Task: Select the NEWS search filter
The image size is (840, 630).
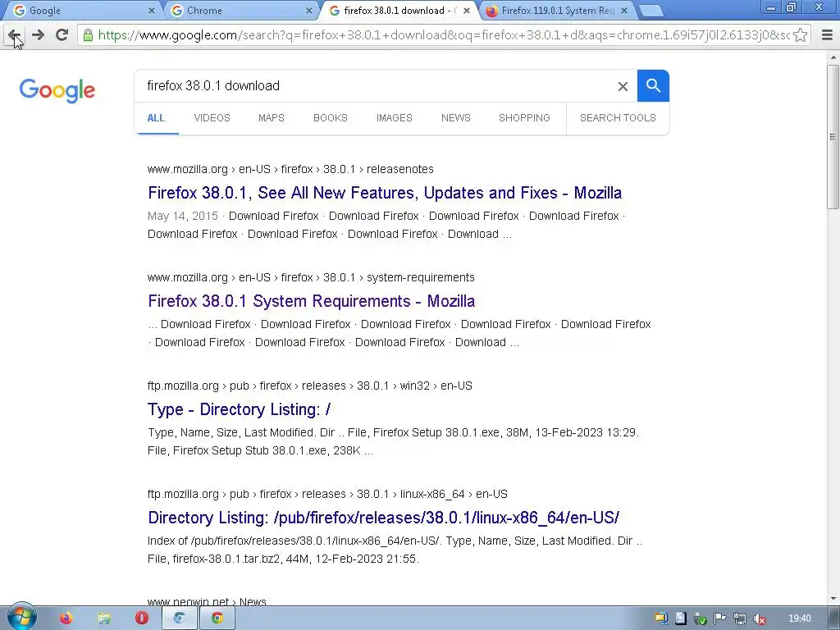Action: coord(456,118)
